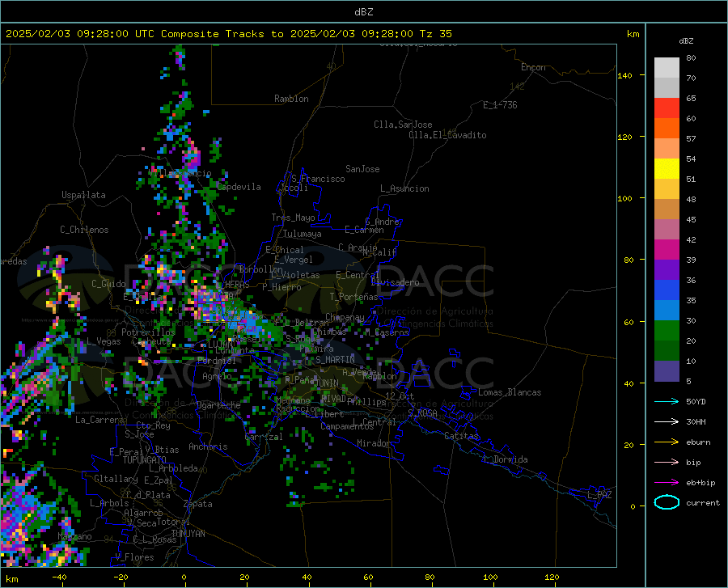This screenshot has height=588, width=728.
Task: Click the cyan 50YD track arrow
Action: (x=667, y=401)
